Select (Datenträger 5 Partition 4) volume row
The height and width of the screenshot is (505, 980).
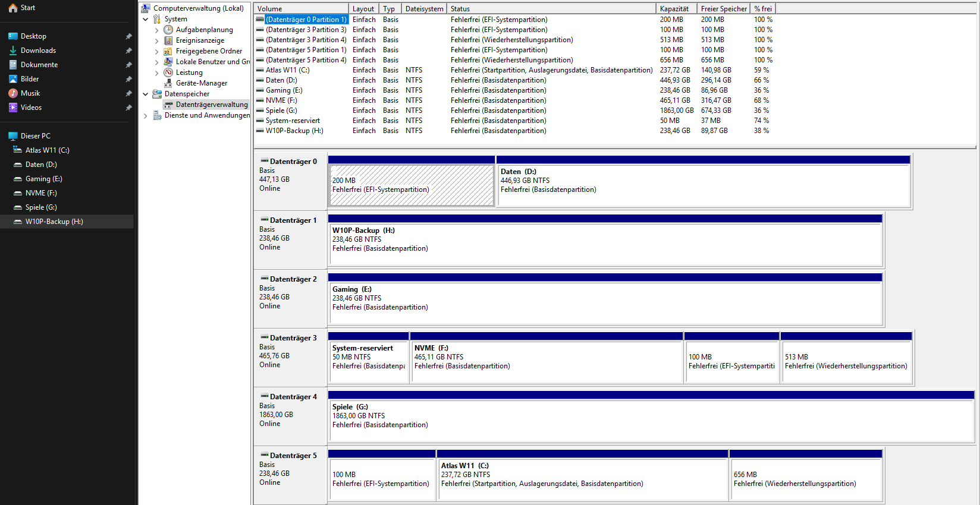(514, 60)
